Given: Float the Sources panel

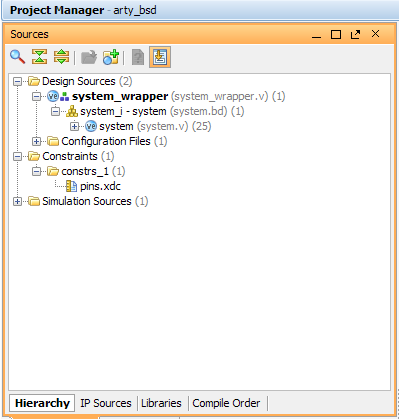Looking at the screenshot, I should 355,34.
